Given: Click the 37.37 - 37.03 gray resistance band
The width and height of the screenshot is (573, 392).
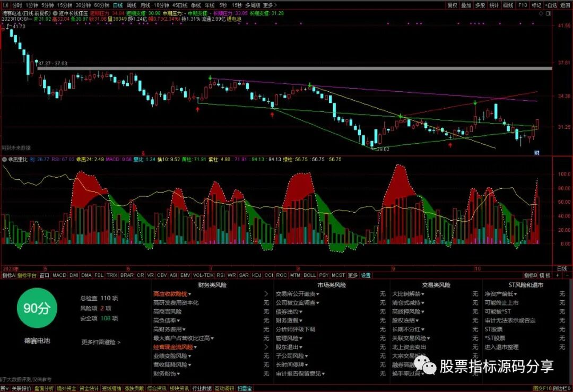Looking at the screenshot, I should point(294,68).
